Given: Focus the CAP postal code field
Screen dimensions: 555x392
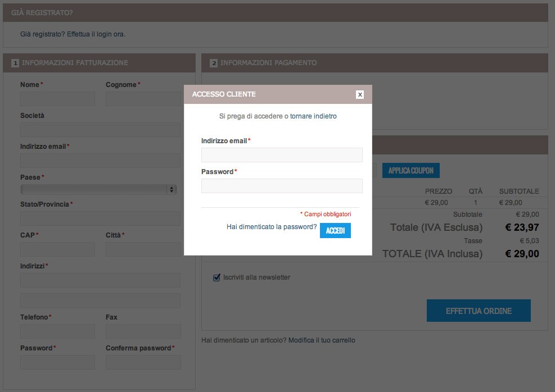Looking at the screenshot, I should pos(58,249).
